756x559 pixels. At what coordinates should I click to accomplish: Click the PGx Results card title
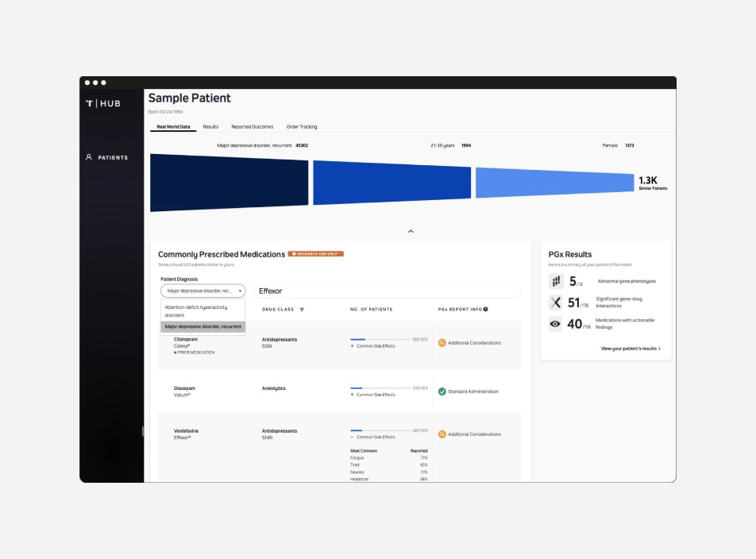click(x=570, y=254)
